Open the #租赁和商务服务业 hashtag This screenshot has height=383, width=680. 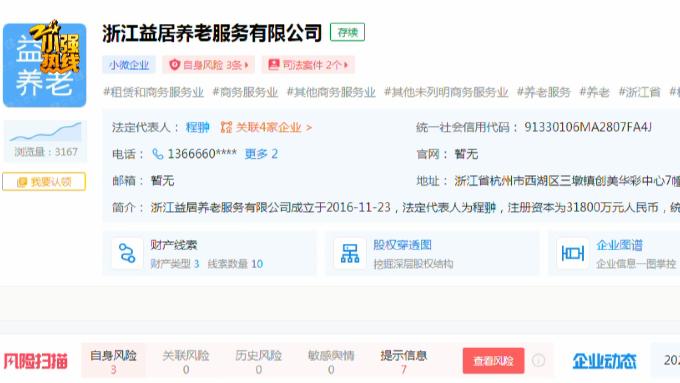[x=153, y=92]
